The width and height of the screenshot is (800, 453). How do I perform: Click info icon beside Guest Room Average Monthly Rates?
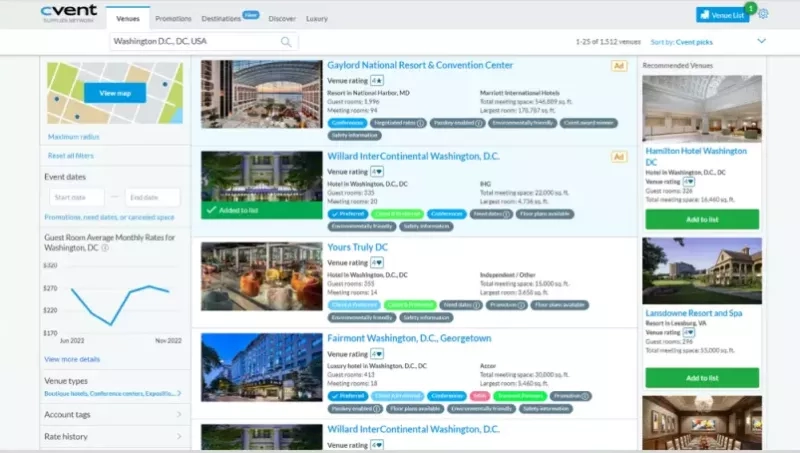pos(105,248)
